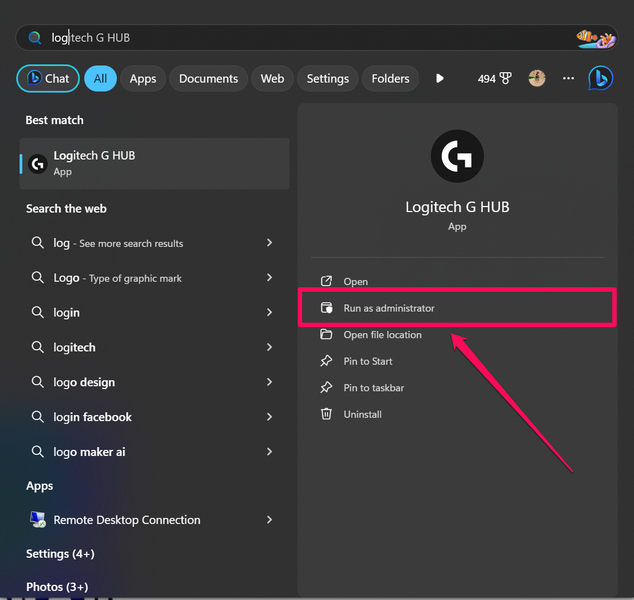Viewport: 634px width, 600px height.
Task: Expand Remote Desktop Connection options chevron
Action: [269, 520]
